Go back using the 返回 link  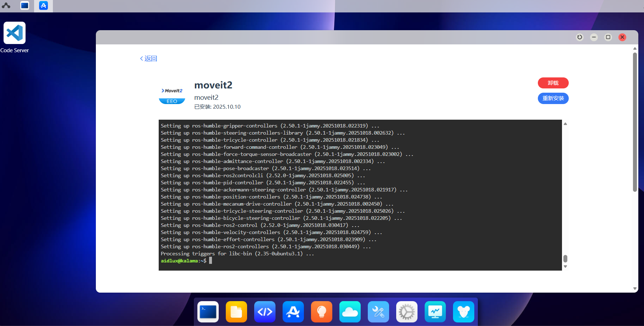pyautogui.click(x=149, y=59)
